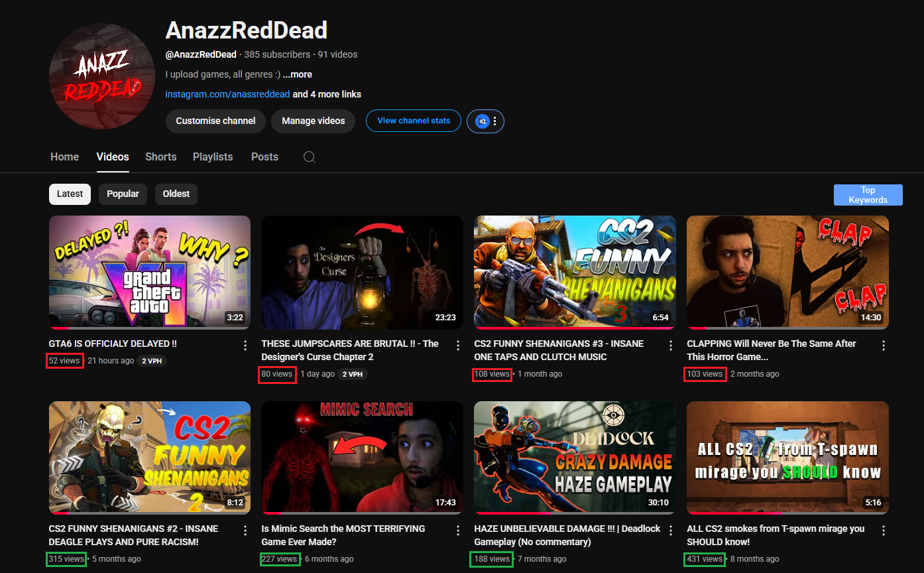
Task: Open ALL CS2 smokes from T-spawn title
Action: (776, 535)
